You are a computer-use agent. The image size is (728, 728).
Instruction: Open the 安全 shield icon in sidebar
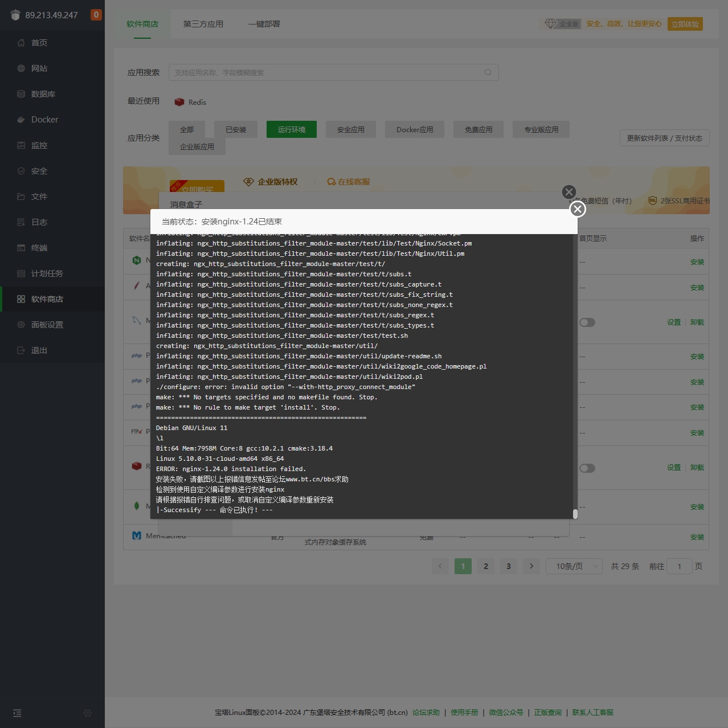pyautogui.click(x=21, y=171)
